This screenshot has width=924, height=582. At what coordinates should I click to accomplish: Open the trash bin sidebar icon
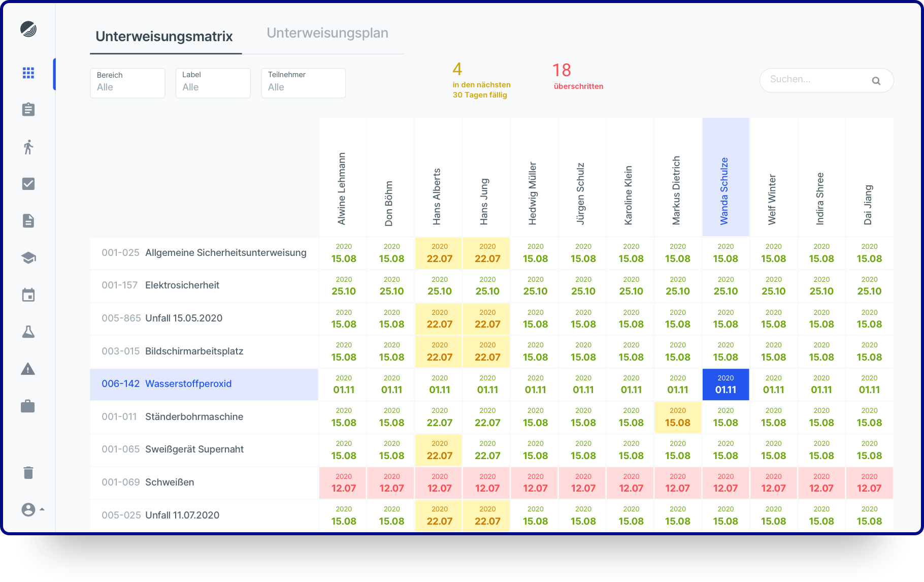pos(28,473)
